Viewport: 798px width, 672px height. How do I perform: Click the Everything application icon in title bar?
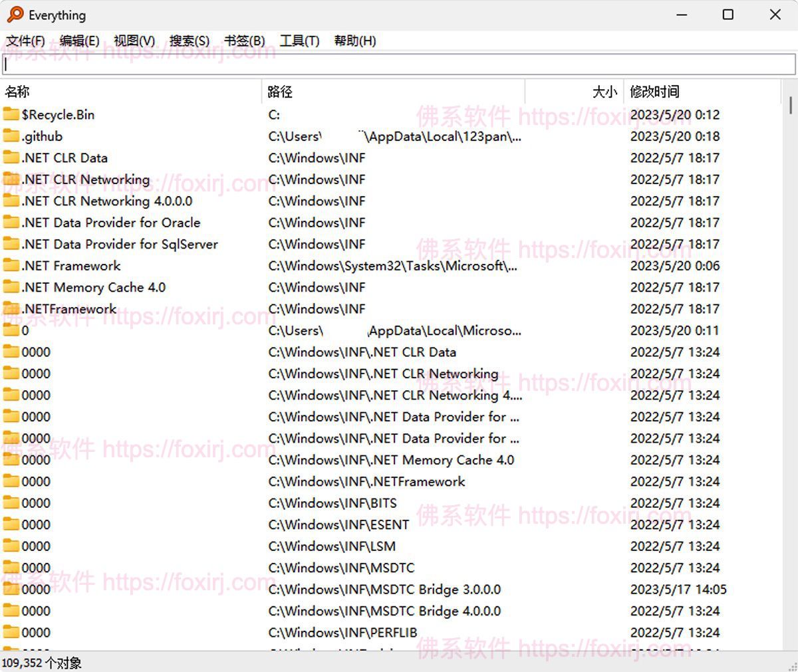(x=16, y=15)
